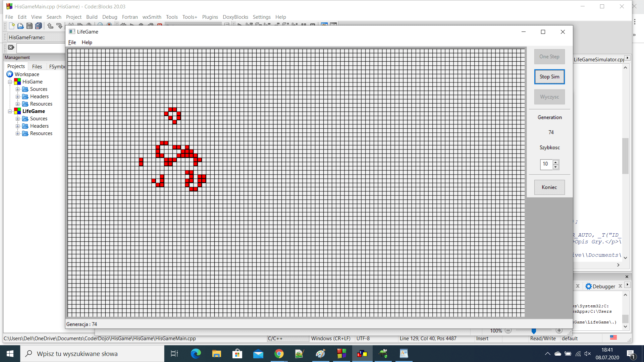Click the LifeGameSimulator.cpp editor tab
The width and height of the screenshot is (644, 362).
(x=599, y=59)
